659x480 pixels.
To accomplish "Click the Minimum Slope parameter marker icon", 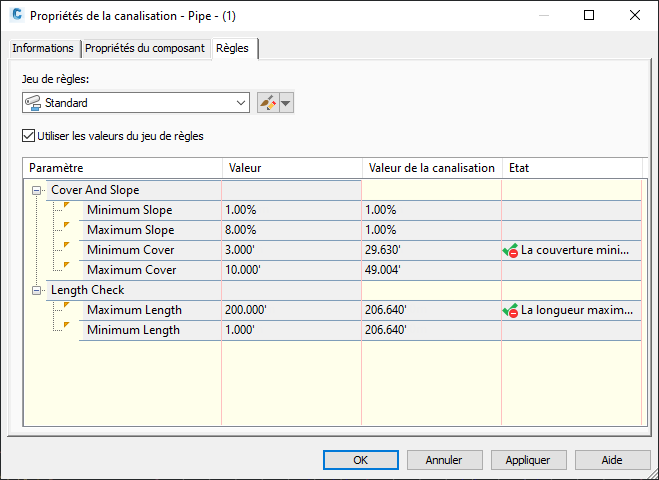I will (68, 208).
